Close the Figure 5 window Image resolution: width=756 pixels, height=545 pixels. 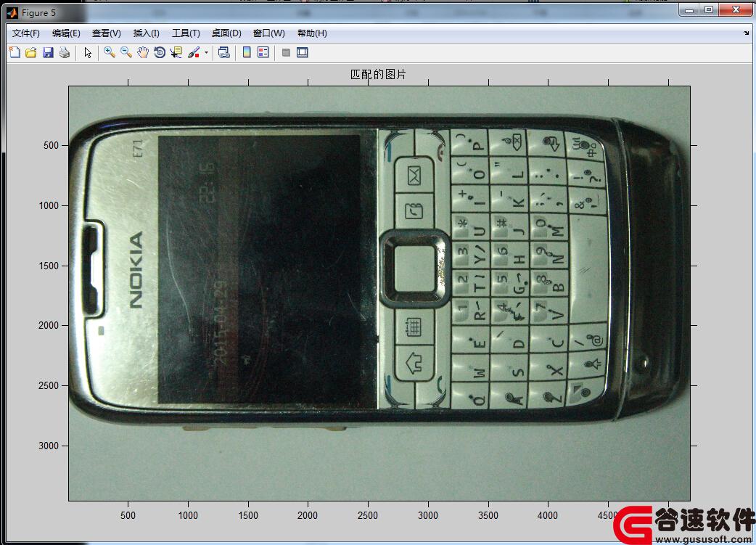tap(735, 9)
